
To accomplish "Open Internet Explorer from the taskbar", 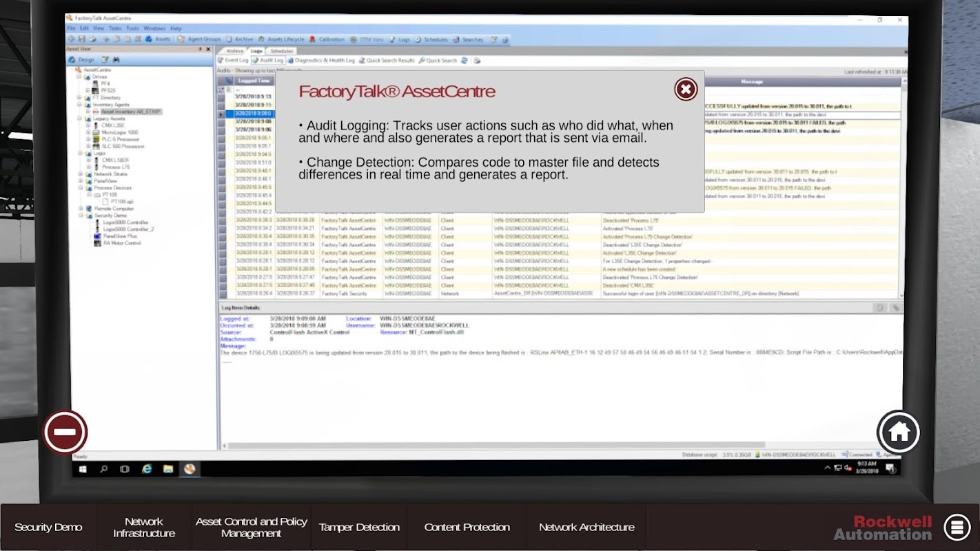I will click(147, 469).
